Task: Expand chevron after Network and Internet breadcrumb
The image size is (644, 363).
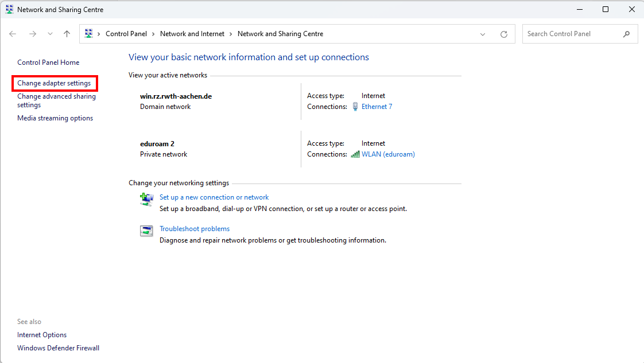Action: click(231, 34)
